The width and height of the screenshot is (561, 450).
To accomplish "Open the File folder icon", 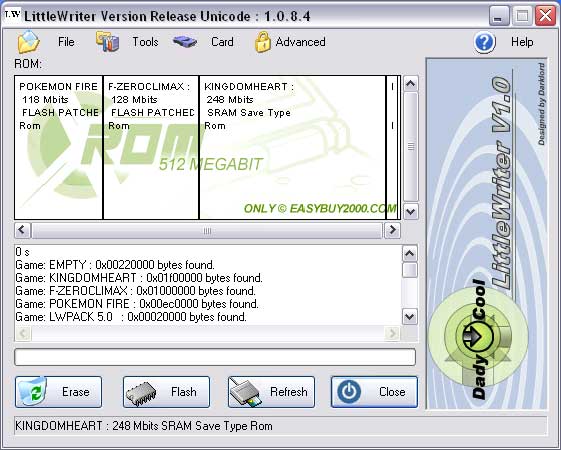I will click(28, 42).
